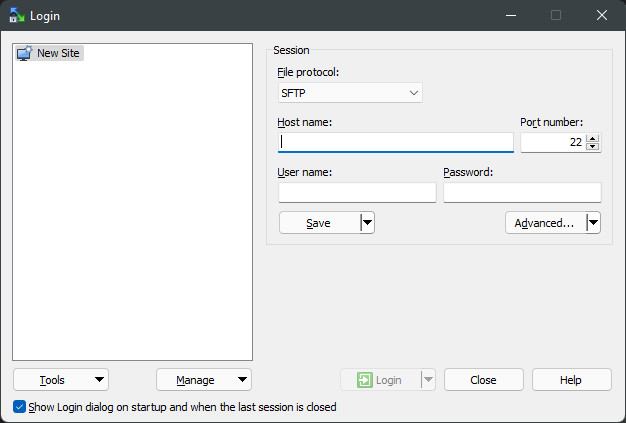Select New Site in the site list
The height and width of the screenshot is (423, 626).
click(58, 53)
